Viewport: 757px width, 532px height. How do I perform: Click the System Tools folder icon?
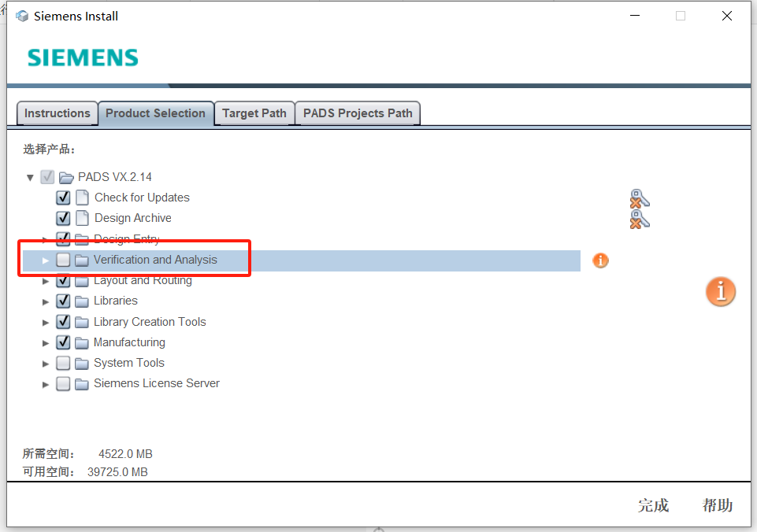coord(82,363)
